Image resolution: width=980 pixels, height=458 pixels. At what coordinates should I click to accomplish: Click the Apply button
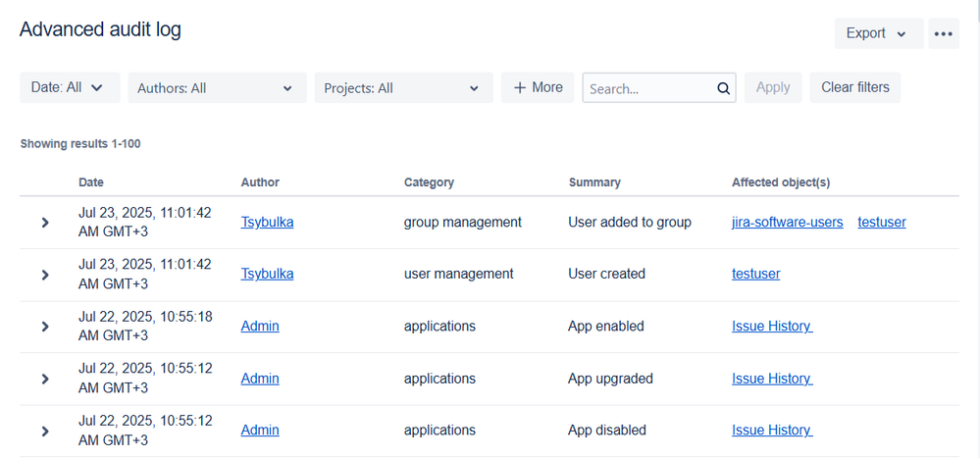773,87
